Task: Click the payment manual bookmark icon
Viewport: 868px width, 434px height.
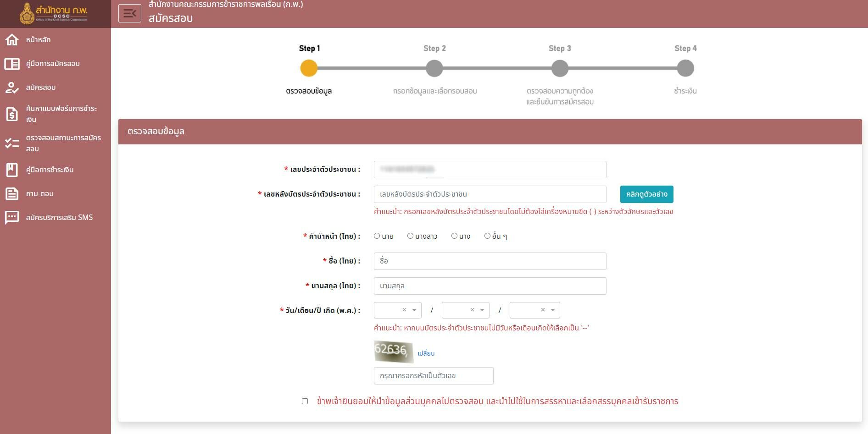Action: [12, 170]
